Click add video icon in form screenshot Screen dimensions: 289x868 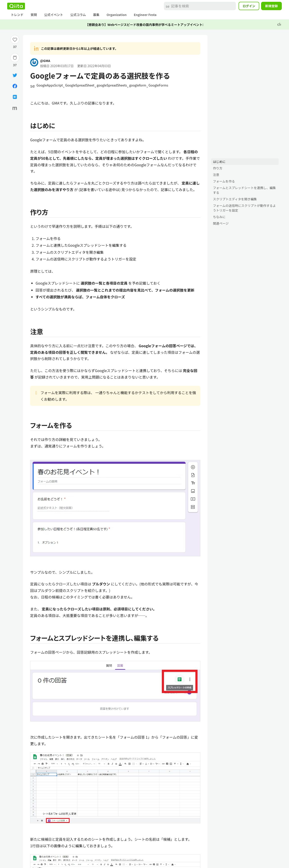click(x=193, y=499)
